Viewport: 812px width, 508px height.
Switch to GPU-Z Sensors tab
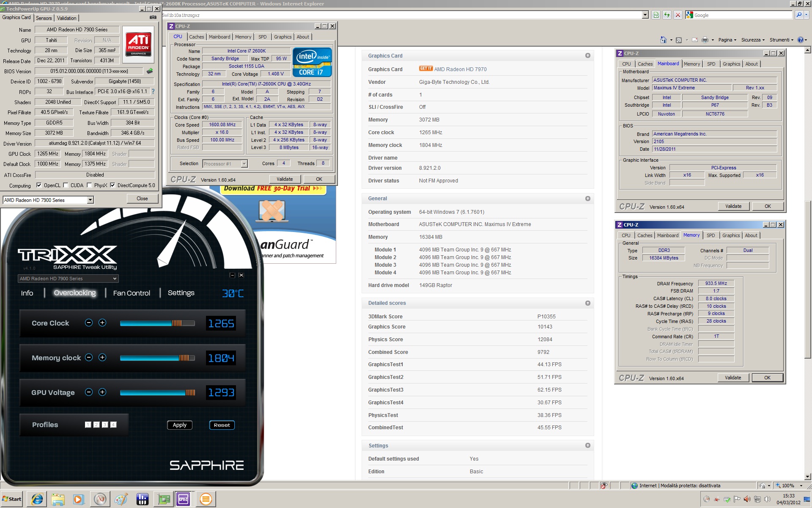click(44, 18)
